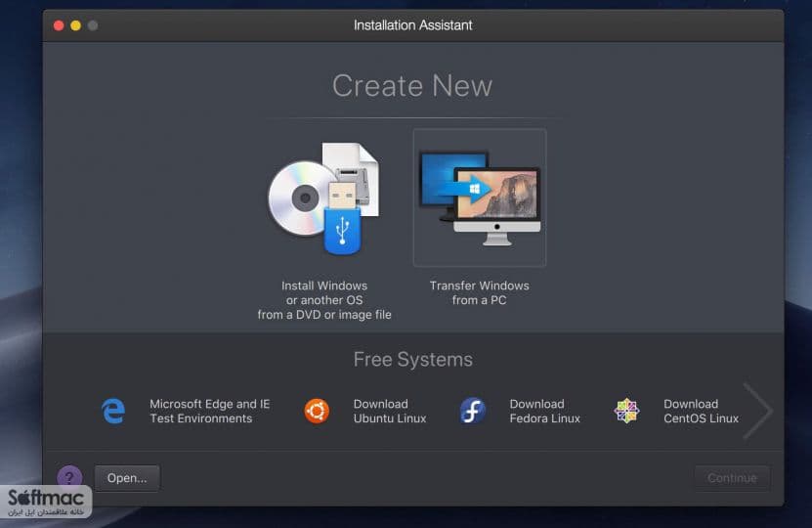Choose Microsoft Edge and IE Test Environments label
812x528 pixels.
coord(210,411)
